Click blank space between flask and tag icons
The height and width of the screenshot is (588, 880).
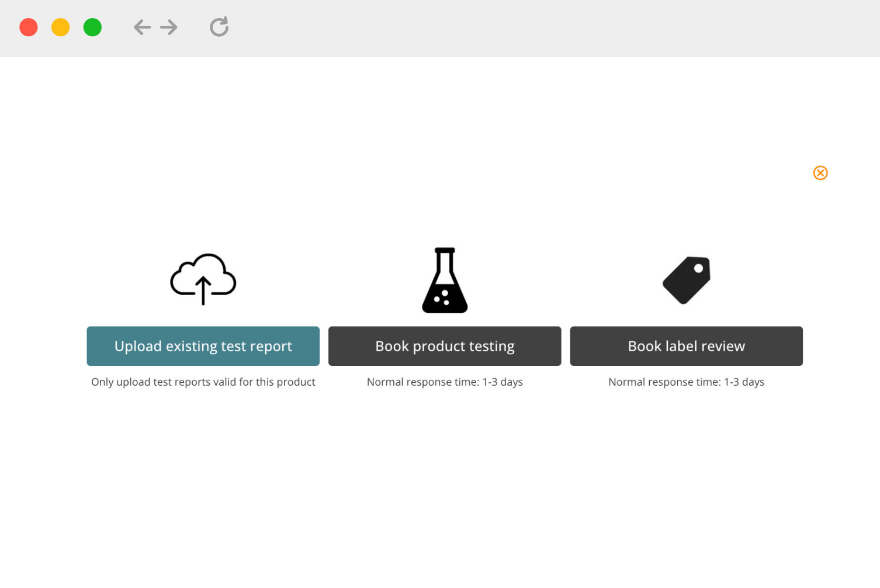[x=566, y=281]
